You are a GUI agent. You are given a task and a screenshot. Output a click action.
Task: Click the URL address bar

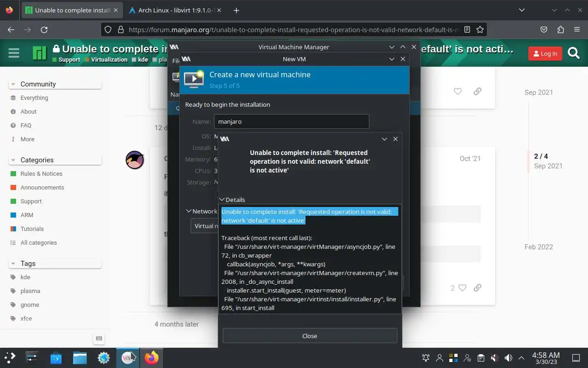click(x=293, y=29)
